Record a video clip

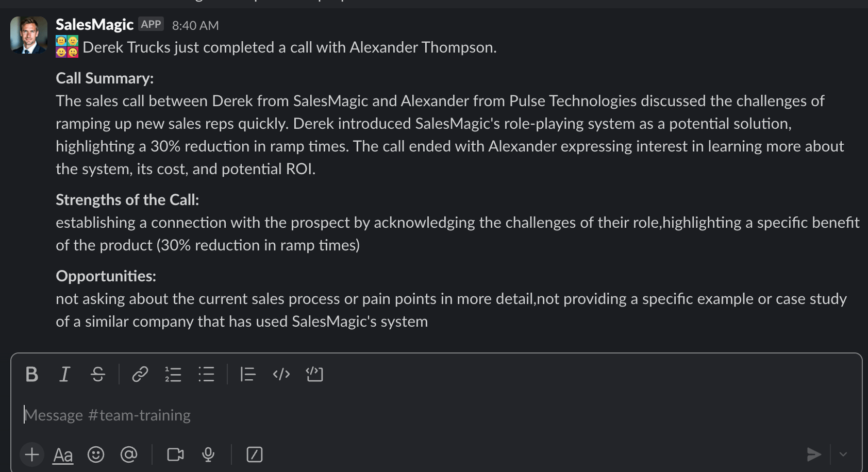(x=175, y=454)
